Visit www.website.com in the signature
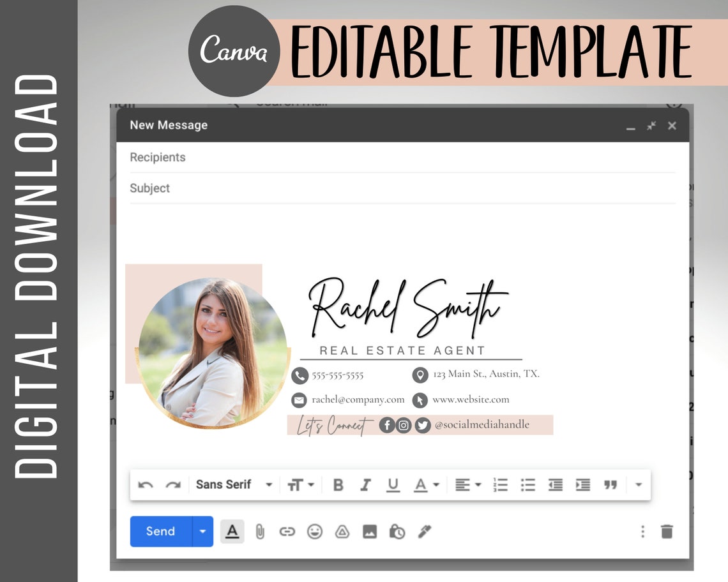 coord(471,400)
